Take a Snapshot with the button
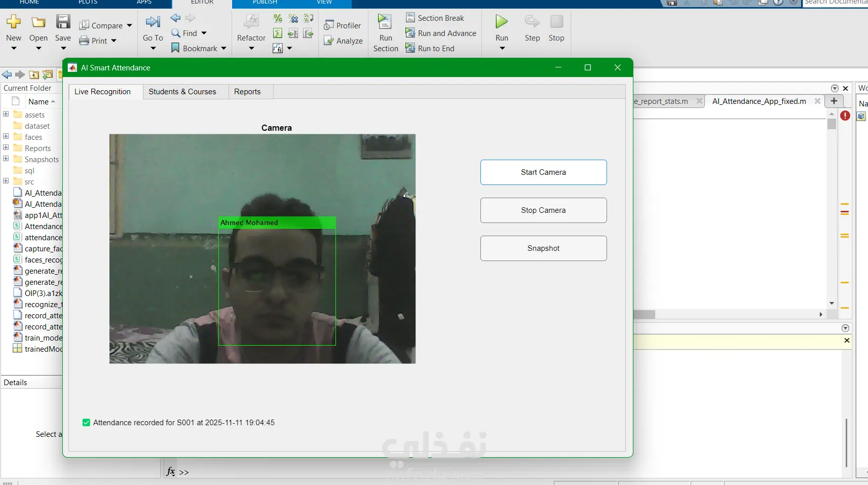 pos(543,248)
